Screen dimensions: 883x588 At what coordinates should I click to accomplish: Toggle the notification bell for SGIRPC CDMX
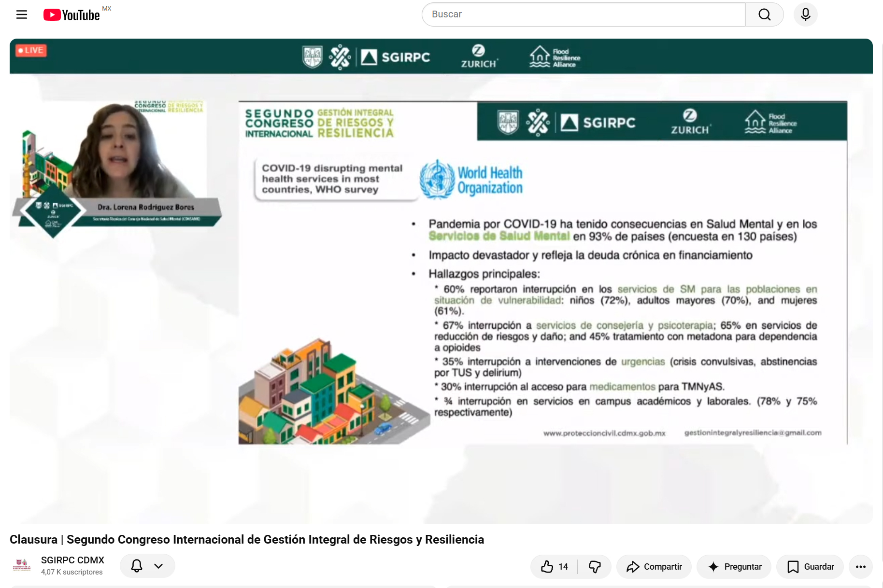click(x=137, y=566)
